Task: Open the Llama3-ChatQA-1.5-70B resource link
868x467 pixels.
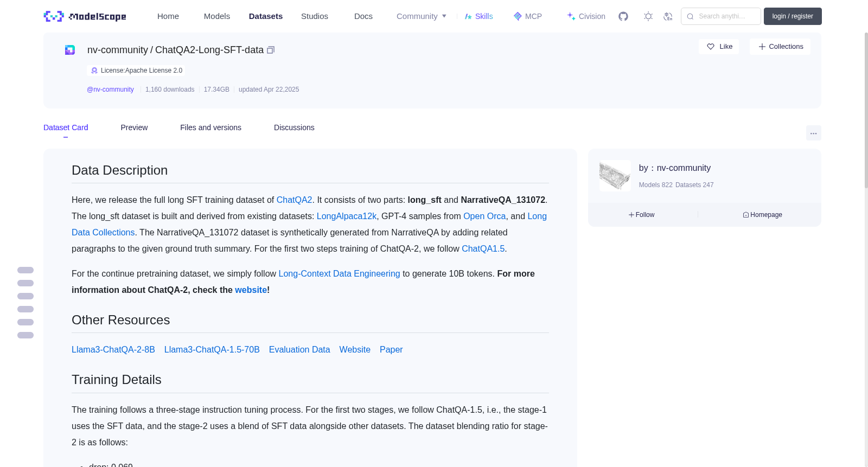Action: click(x=212, y=350)
